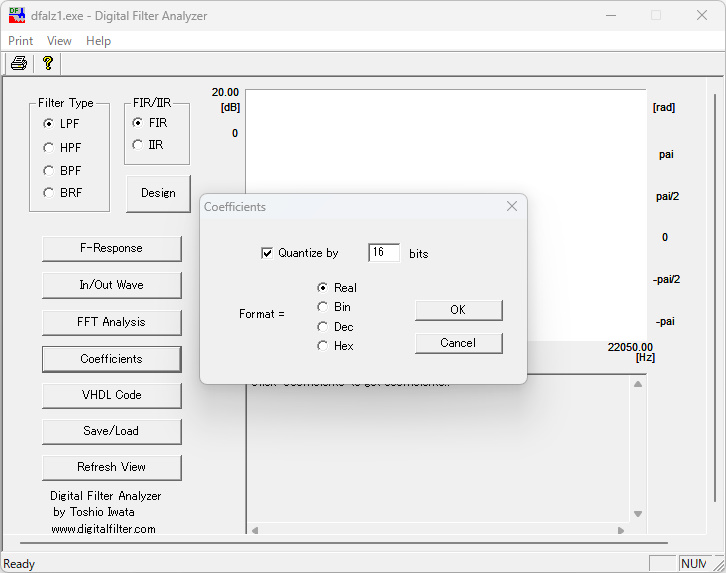Select the BPF filter type
Image resolution: width=726 pixels, height=573 pixels.
pos(49,170)
